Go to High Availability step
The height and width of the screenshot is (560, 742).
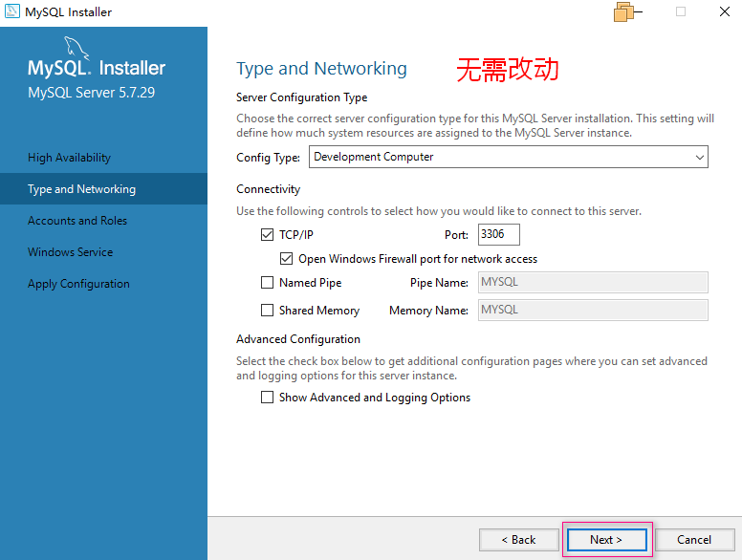(x=69, y=158)
